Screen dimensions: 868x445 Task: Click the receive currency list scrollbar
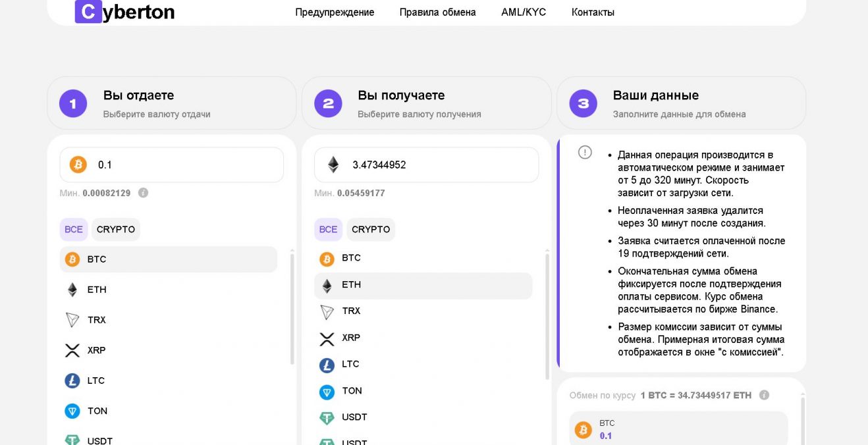click(x=547, y=316)
